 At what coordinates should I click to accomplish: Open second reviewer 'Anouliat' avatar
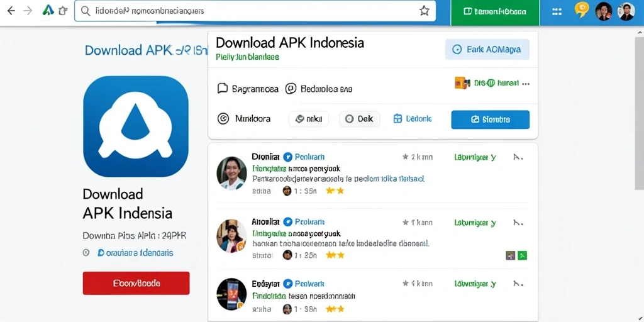(x=231, y=236)
